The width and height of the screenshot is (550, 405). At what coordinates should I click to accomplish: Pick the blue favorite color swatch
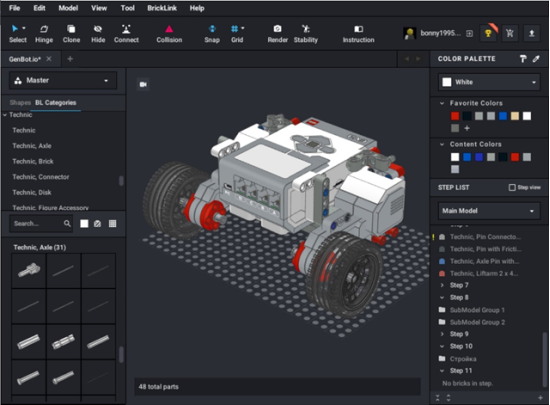(503, 116)
